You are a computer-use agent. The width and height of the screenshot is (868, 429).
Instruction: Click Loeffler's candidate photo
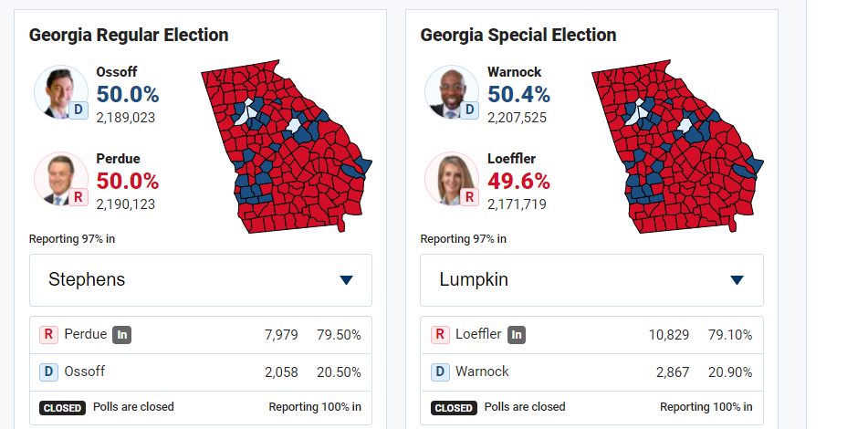pos(451,179)
